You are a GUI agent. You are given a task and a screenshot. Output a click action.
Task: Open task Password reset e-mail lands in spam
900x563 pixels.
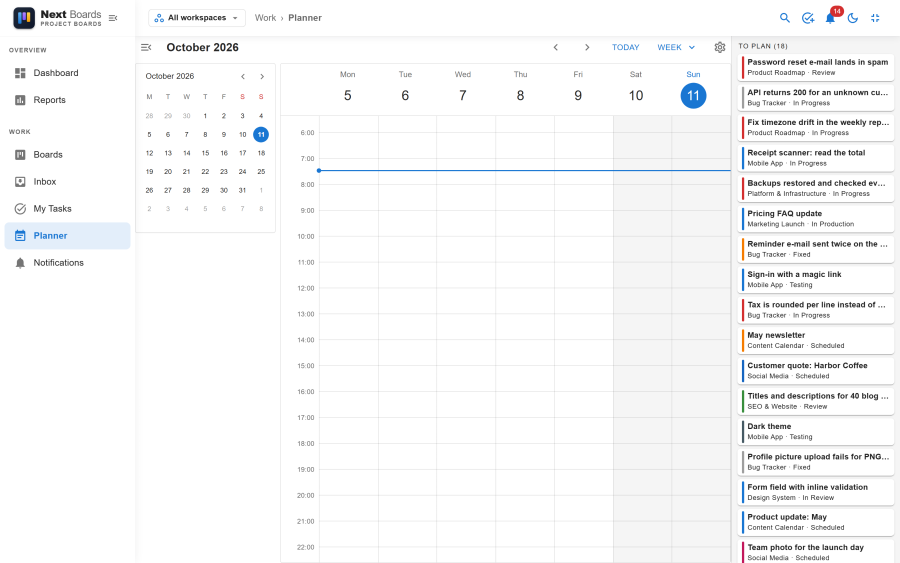pyautogui.click(x=816, y=67)
